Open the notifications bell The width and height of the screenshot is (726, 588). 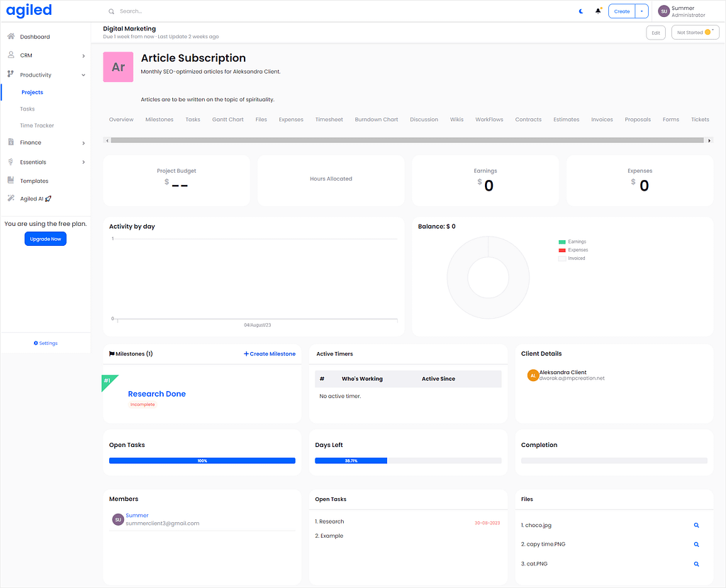click(x=598, y=11)
